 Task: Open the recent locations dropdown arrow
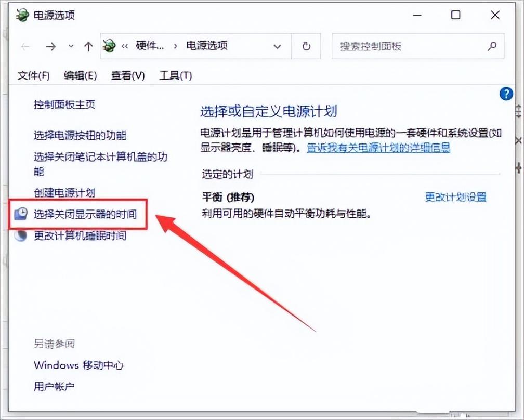click(x=71, y=46)
